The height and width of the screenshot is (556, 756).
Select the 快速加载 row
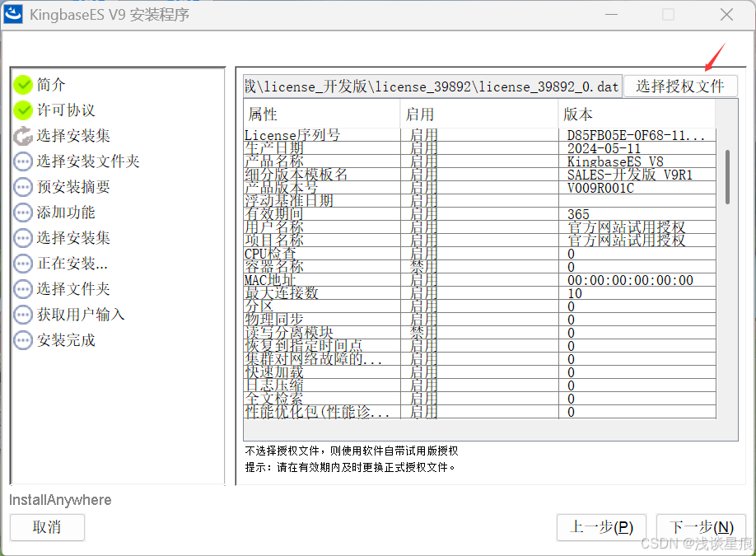coord(480,372)
